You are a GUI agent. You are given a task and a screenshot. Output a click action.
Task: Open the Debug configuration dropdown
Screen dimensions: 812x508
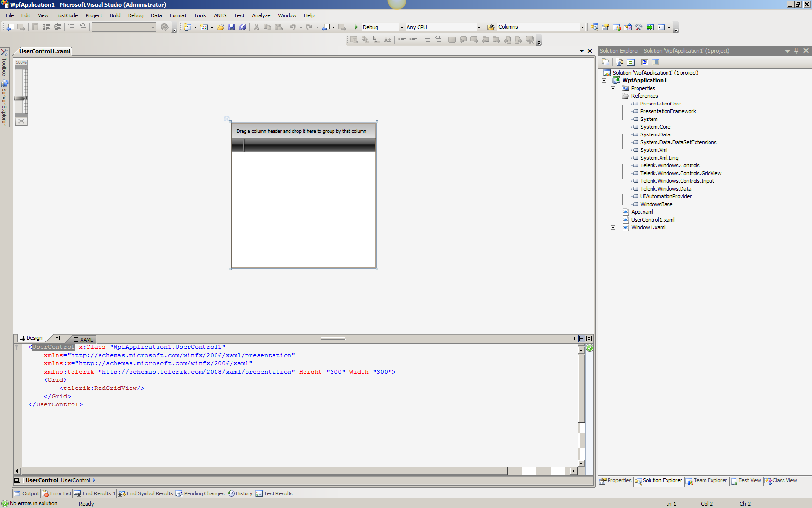[402, 27]
